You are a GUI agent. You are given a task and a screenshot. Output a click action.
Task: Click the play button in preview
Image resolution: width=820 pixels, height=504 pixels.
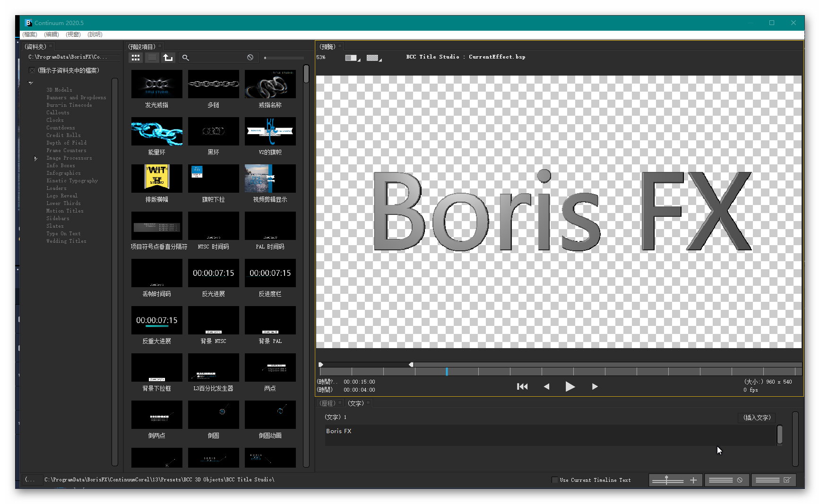[570, 387]
